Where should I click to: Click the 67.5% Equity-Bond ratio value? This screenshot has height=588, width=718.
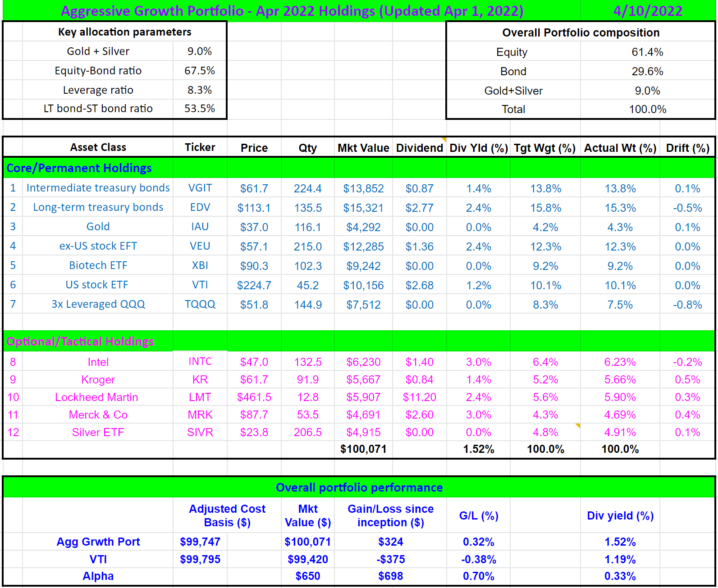(x=200, y=71)
